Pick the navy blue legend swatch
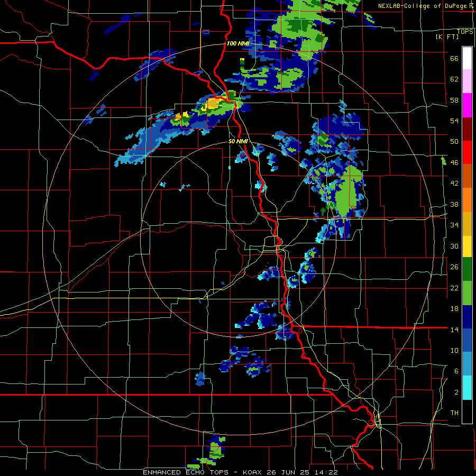Viewport: 476px width, 476px height. 467,317
